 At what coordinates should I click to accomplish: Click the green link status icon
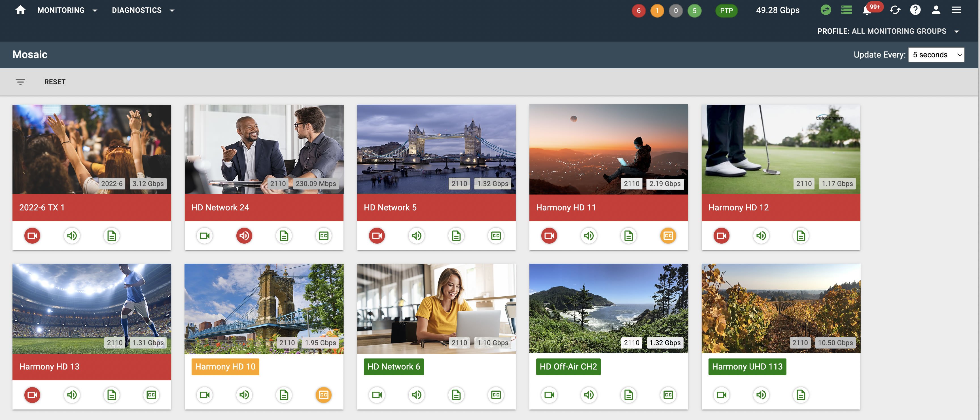pyautogui.click(x=826, y=10)
